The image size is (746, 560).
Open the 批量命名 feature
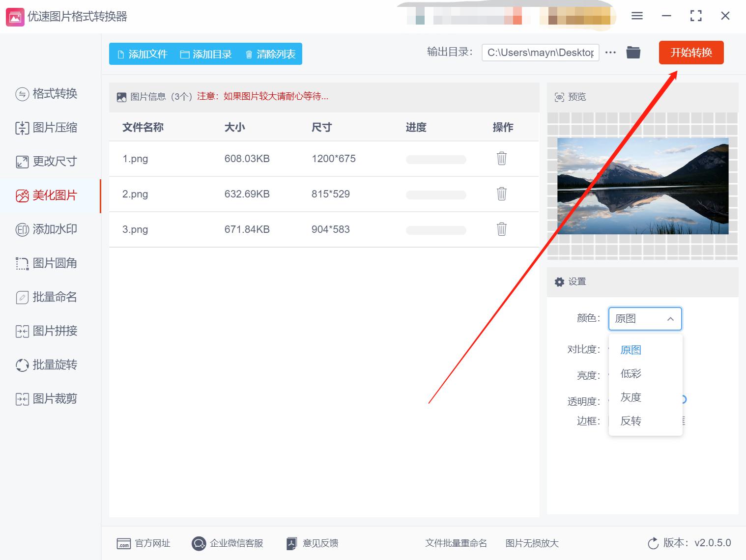tap(49, 297)
